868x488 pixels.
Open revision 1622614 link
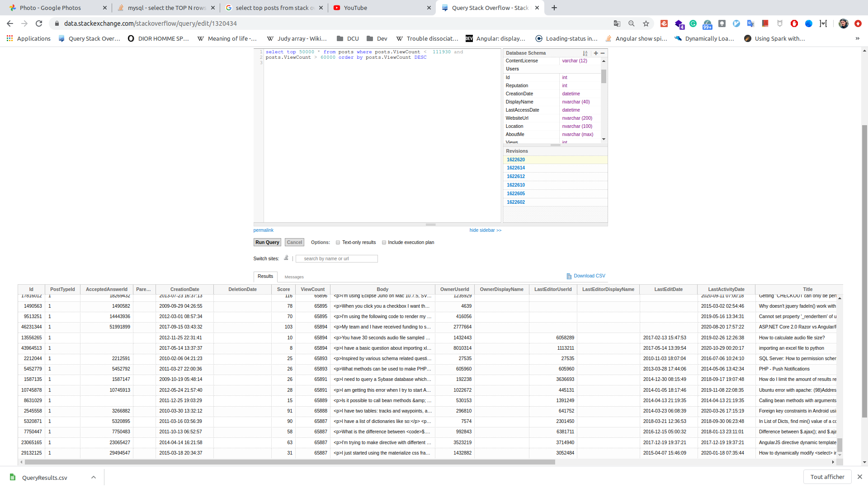[516, 168]
